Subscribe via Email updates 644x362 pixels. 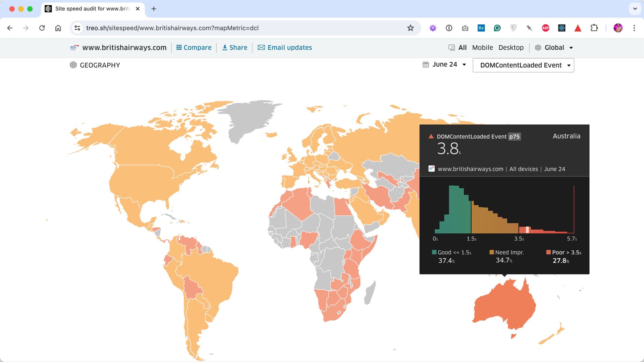pyautogui.click(x=285, y=48)
